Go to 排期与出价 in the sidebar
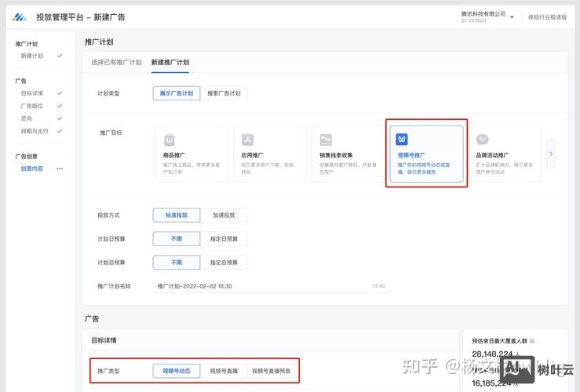Image resolution: width=580 pixels, height=392 pixels. coord(35,131)
